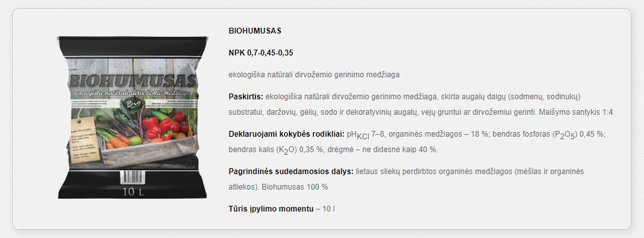
Task: Click the Biohumusas product bag image
Action: 133,118
